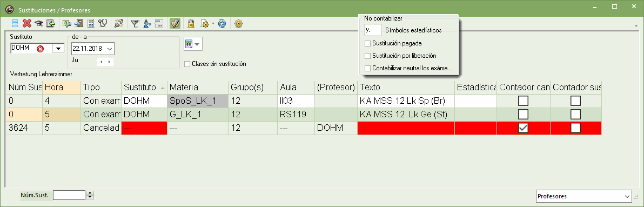Open the calculator icon in the toolbar
This screenshot has height=207, width=644.
(x=91, y=24)
